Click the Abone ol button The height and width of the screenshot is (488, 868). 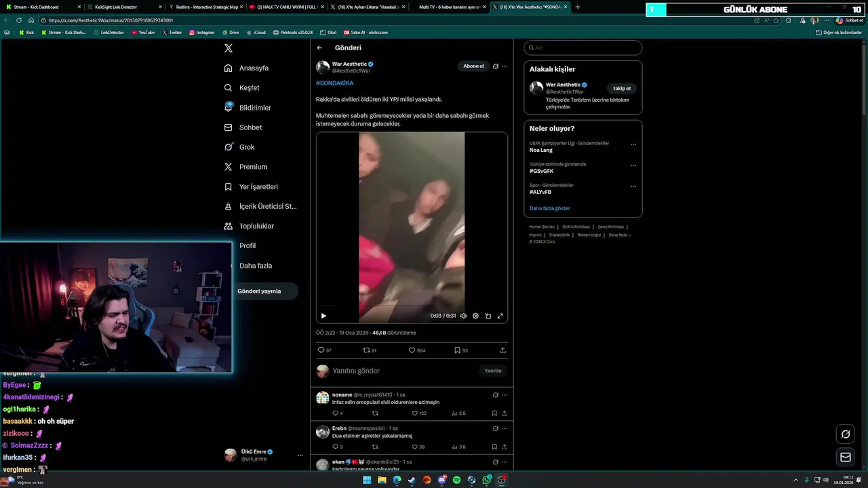(473, 66)
